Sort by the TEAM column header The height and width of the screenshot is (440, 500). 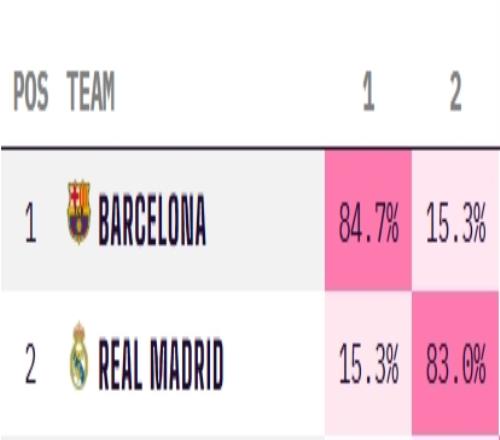coord(91,91)
